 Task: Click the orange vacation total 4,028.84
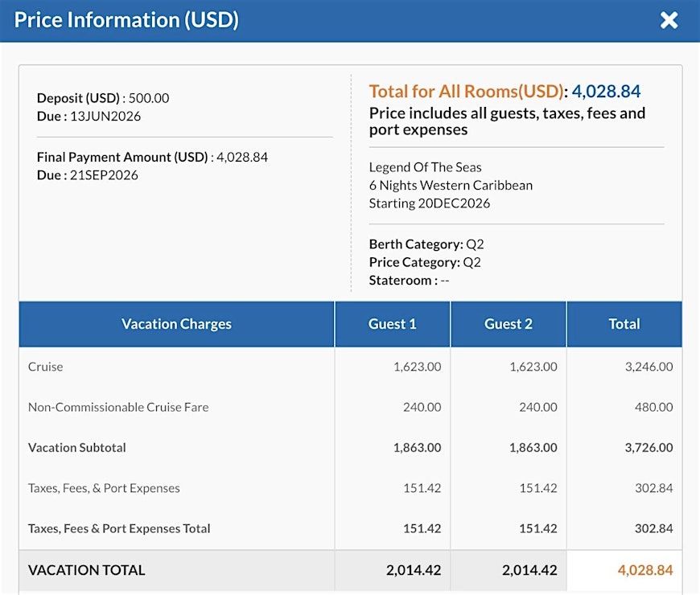point(645,570)
